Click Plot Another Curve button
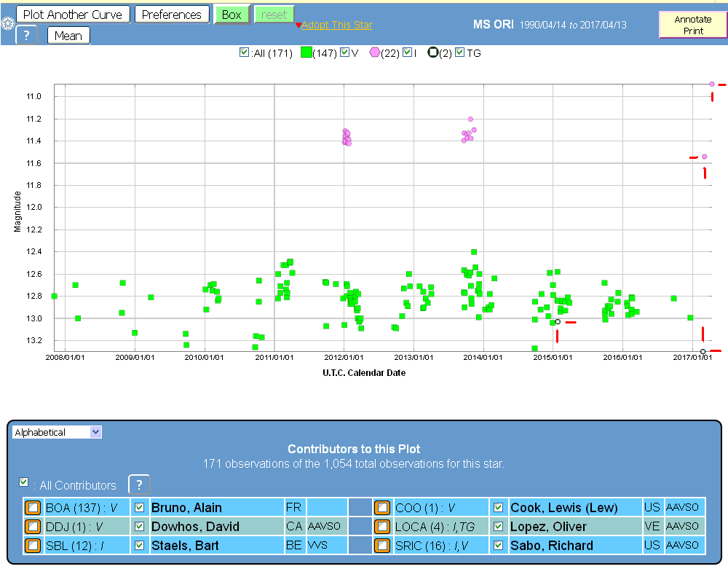The height and width of the screenshot is (569, 728). coord(72,15)
